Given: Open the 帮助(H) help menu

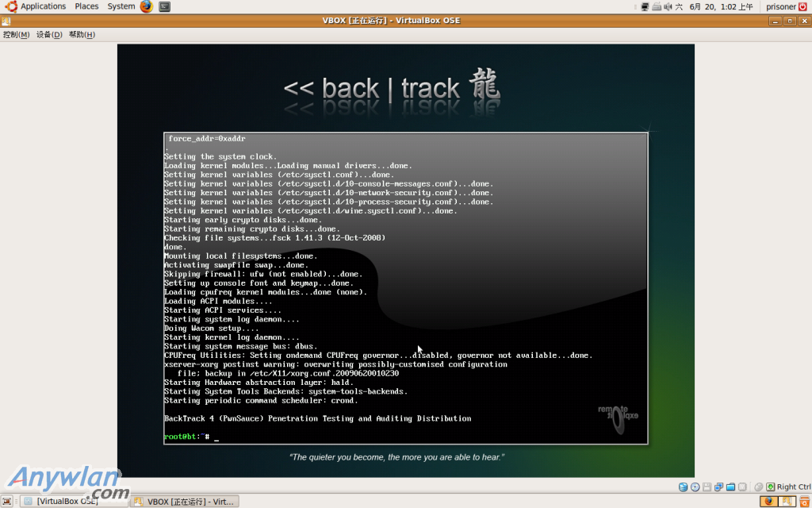Looking at the screenshot, I should tap(82, 35).
